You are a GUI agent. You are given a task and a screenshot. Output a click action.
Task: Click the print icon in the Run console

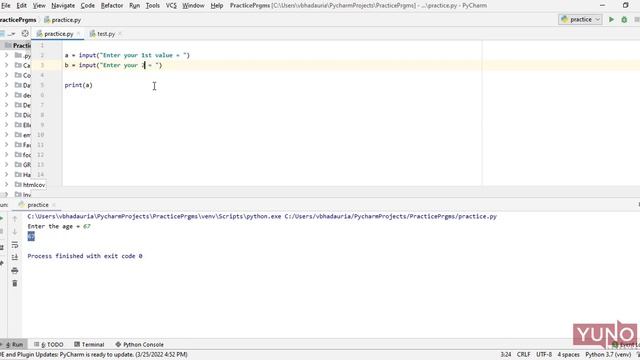(15, 270)
